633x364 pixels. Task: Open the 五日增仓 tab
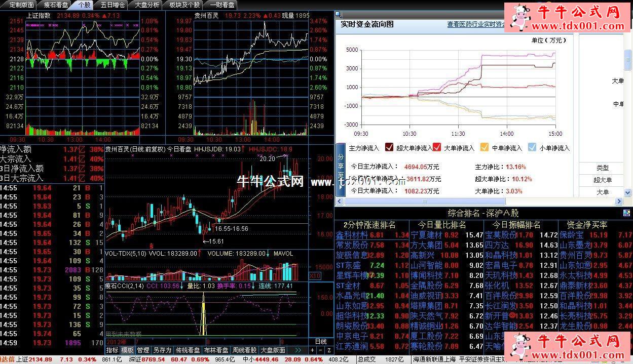(x=112, y=5)
